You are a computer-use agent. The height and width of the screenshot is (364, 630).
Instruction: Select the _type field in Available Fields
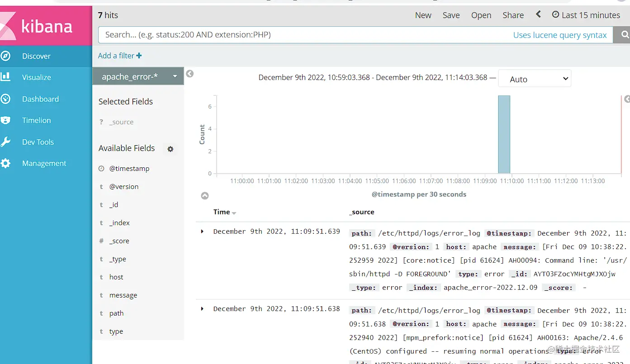click(118, 259)
